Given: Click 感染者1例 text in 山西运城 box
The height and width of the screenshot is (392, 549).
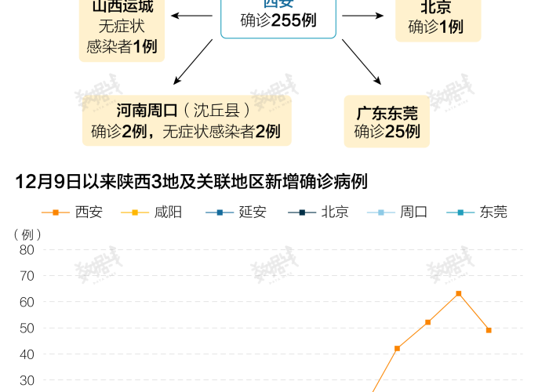Looking at the screenshot, I should [122, 46].
